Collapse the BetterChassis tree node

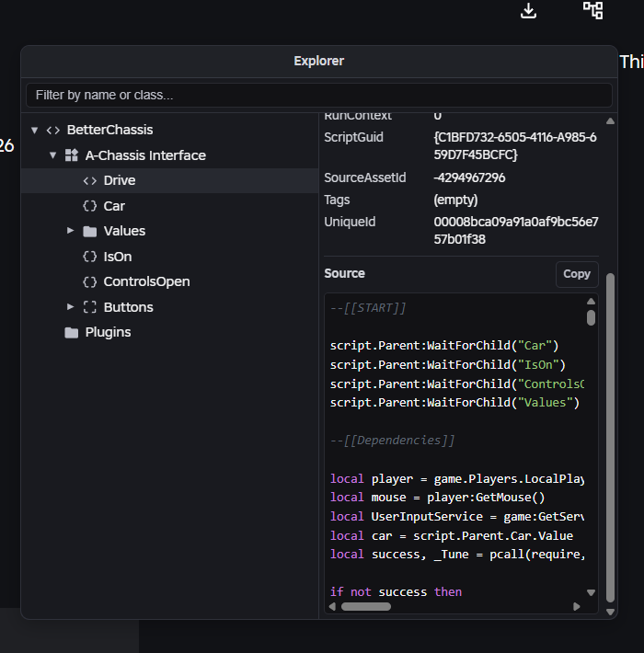point(34,130)
